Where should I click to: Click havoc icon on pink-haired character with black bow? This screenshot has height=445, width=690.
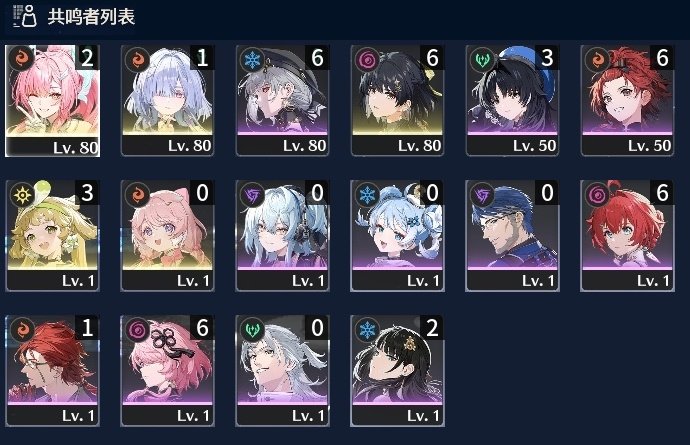tap(138, 330)
